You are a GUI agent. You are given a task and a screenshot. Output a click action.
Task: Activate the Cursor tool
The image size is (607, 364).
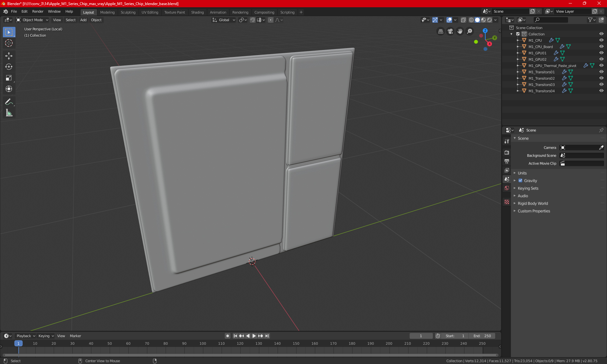9,43
